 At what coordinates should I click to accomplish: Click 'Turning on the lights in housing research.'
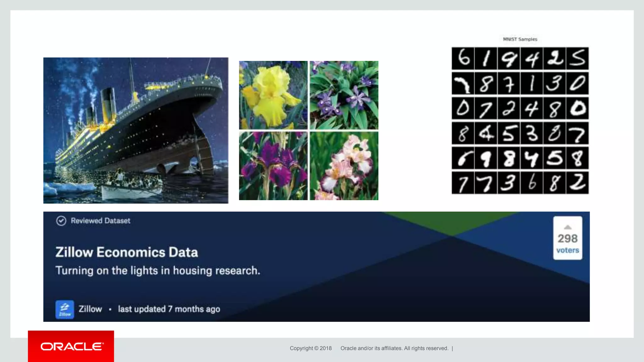point(158,271)
